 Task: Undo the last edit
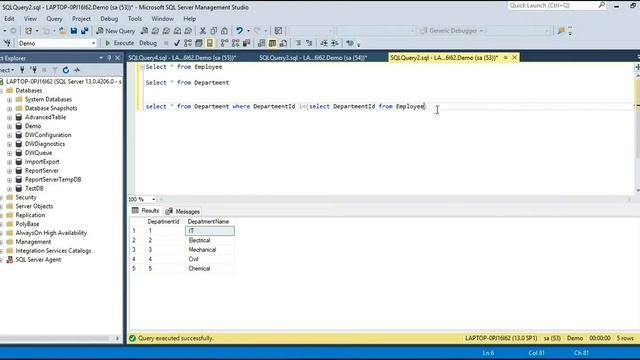pyautogui.click(x=239, y=31)
